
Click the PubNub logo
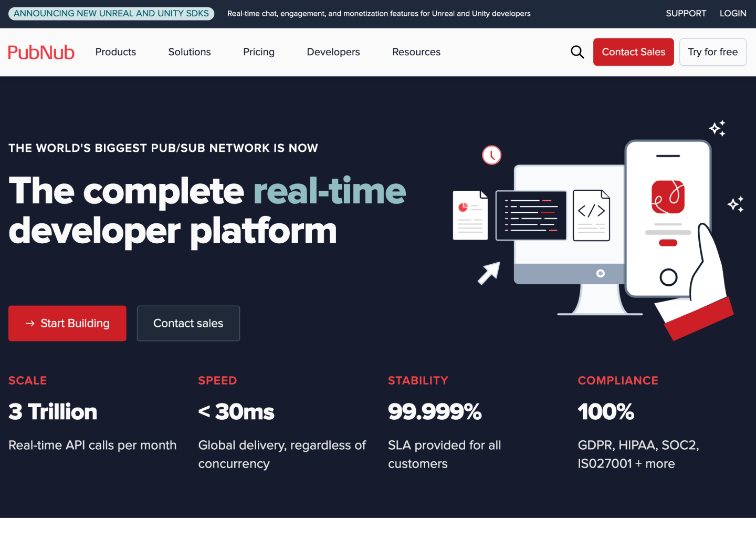pos(41,51)
